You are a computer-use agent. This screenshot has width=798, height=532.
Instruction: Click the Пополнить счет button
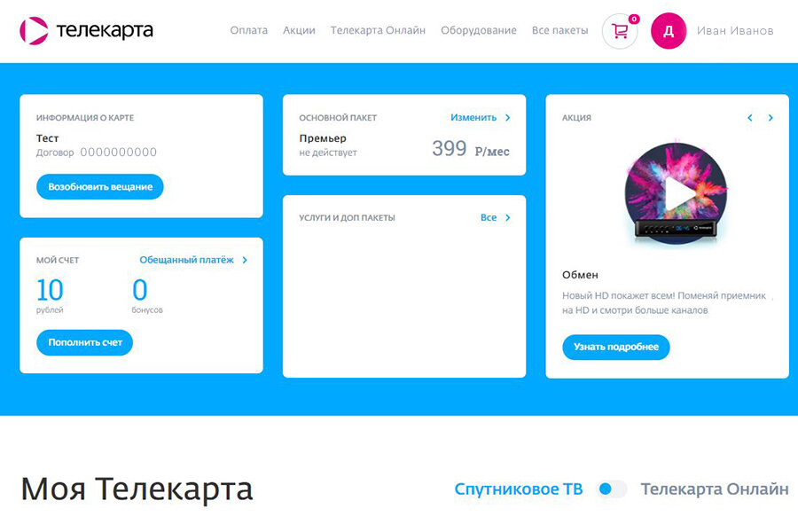click(84, 342)
